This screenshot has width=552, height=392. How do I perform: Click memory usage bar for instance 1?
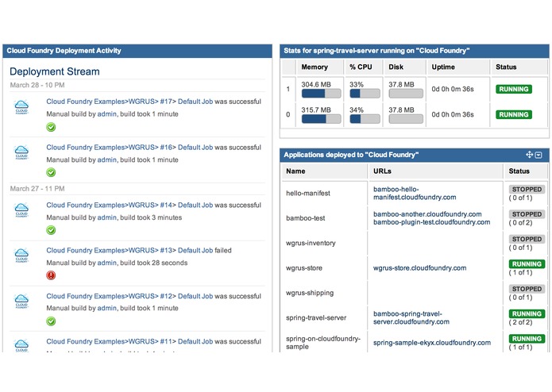pos(321,94)
